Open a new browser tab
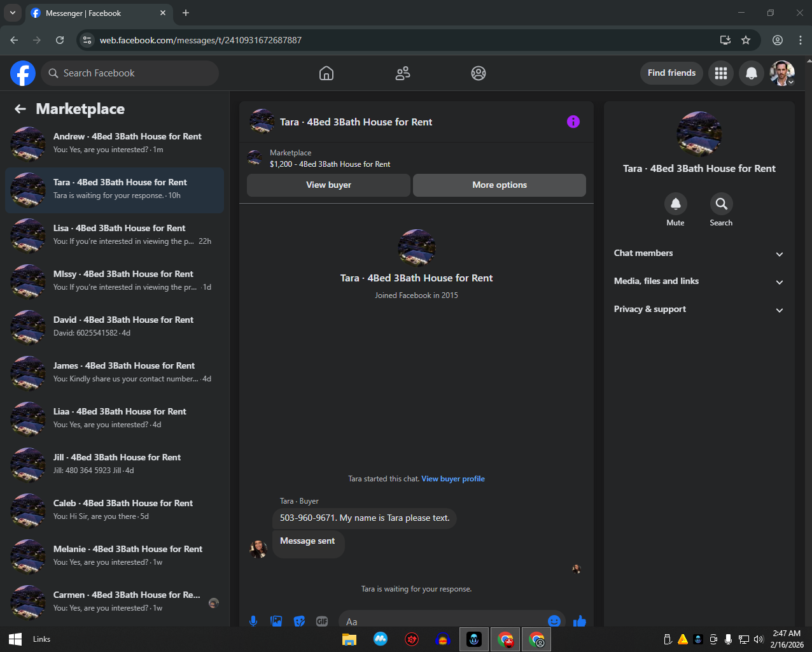The height and width of the screenshot is (652, 812). [x=186, y=13]
